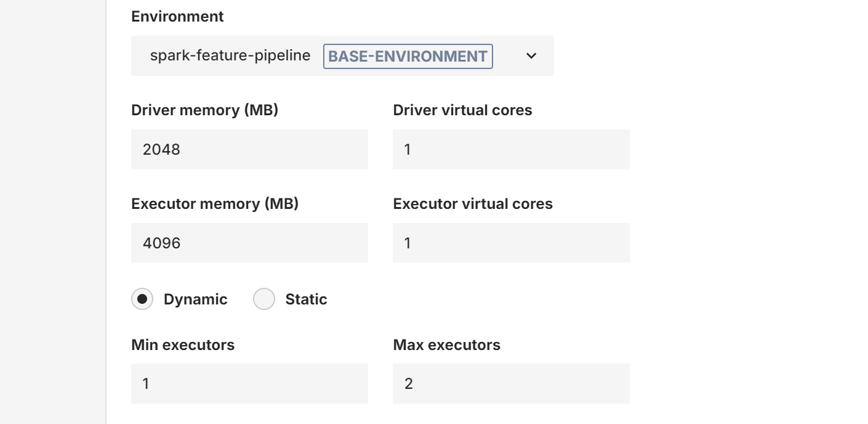Image resolution: width=868 pixels, height=424 pixels.
Task: Click the Driver memory input field
Action: click(249, 149)
